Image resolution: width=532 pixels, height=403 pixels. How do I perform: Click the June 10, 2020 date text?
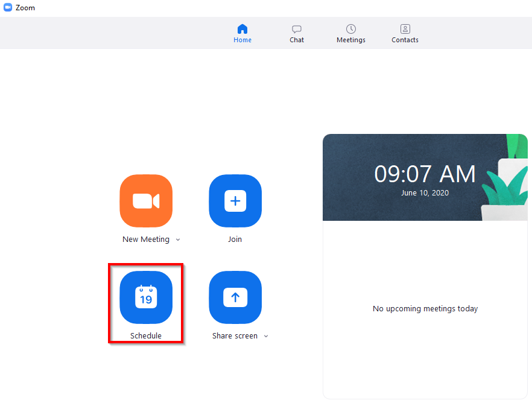tap(425, 192)
